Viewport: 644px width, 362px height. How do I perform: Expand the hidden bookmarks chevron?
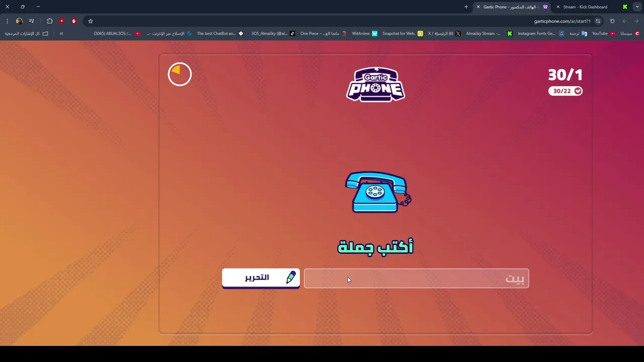tap(61, 34)
